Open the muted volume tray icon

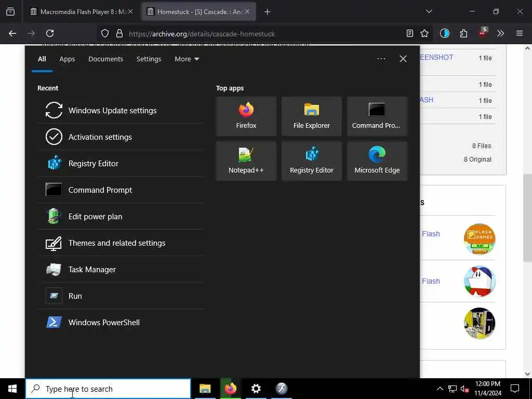pyautogui.click(x=465, y=389)
